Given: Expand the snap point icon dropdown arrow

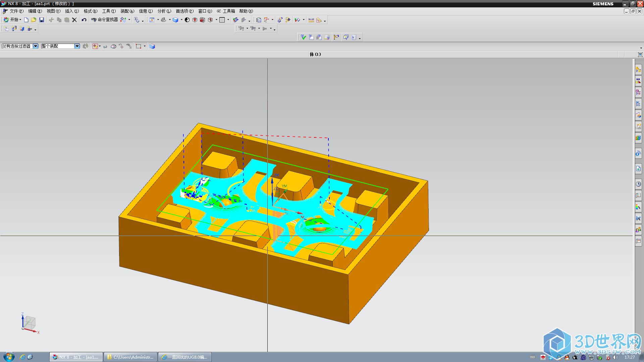Looking at the screenshot, I should pos(100,46).
